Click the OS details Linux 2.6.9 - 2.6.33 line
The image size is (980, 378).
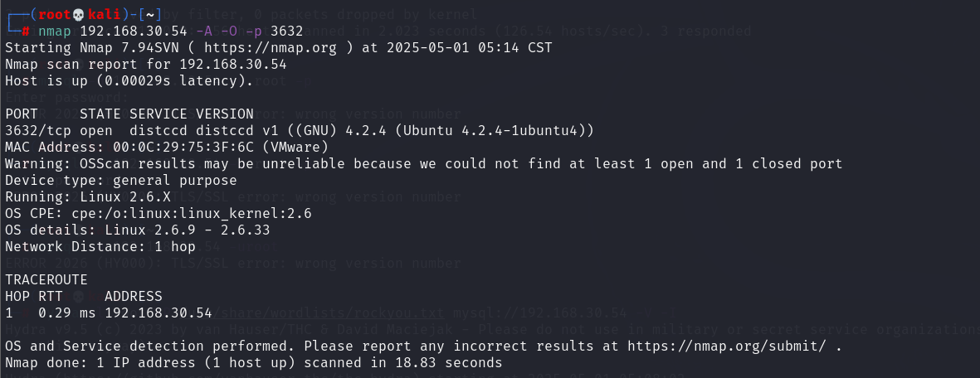(x=138, y=230)
